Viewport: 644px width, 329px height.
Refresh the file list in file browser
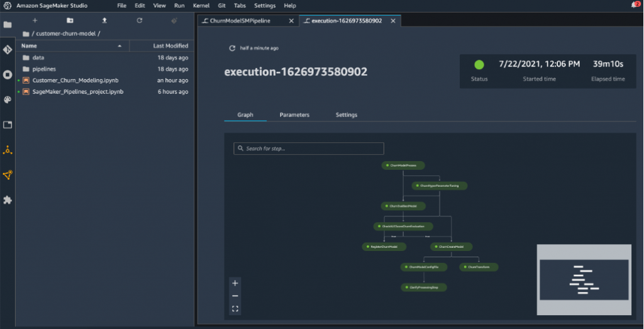[139, 20]
